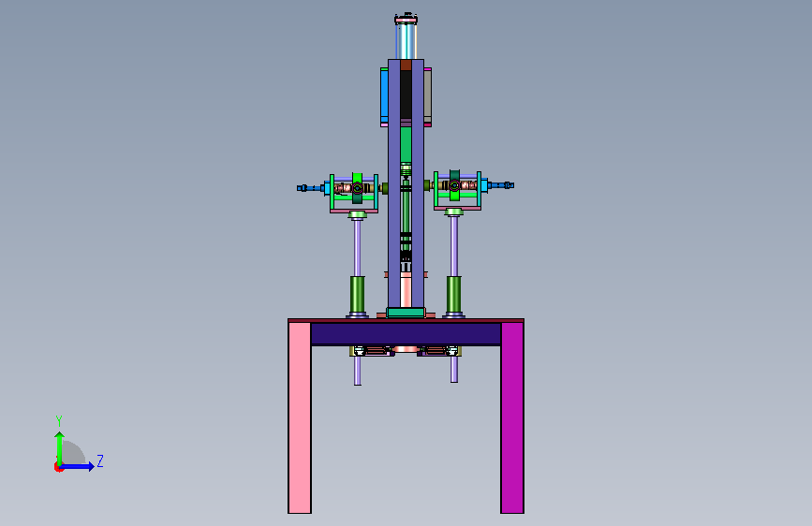Image resolution: width=812 pixels, height=526 pixels.
Task: Select the right lavender guide rod below the tabletop
Action: click(454, 369)
